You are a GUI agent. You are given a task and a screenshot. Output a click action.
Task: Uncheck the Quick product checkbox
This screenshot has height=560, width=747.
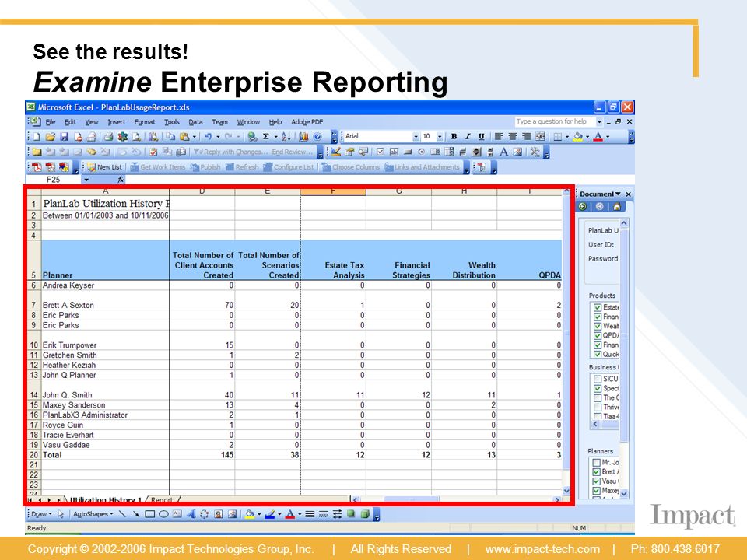(x=598, y=355)
